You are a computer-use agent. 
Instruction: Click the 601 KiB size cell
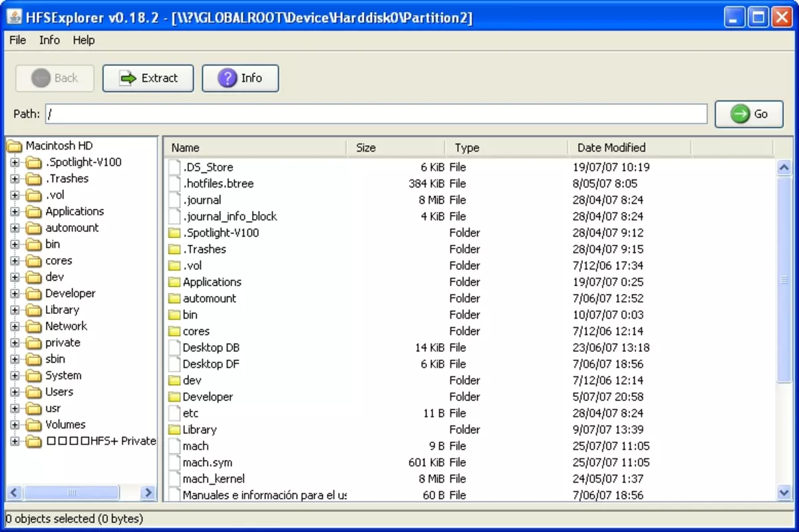426,463
